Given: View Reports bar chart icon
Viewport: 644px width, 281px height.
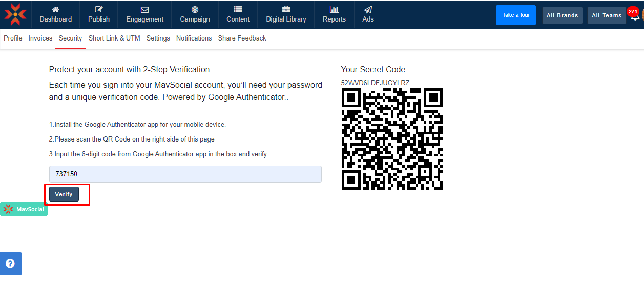Looking at the screenshot, I should coord(334,10).
